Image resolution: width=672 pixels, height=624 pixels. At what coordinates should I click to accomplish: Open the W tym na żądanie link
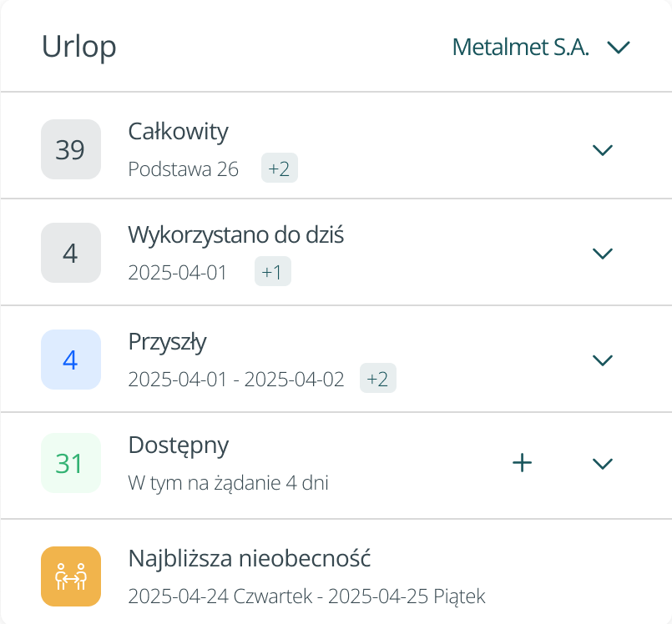228,482
